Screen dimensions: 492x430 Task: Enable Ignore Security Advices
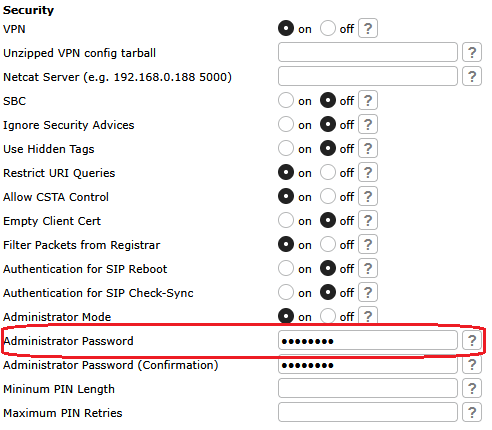[x=286, y=124]
